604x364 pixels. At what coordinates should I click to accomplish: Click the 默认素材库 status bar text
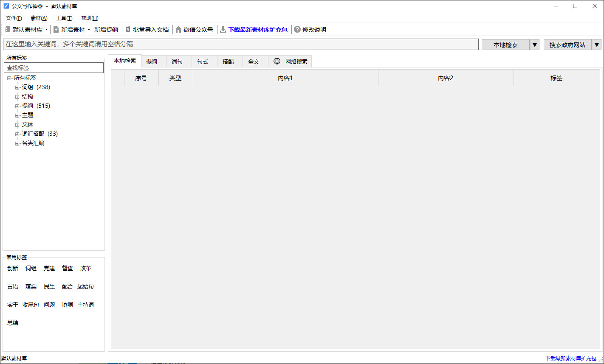coord(14,358)
